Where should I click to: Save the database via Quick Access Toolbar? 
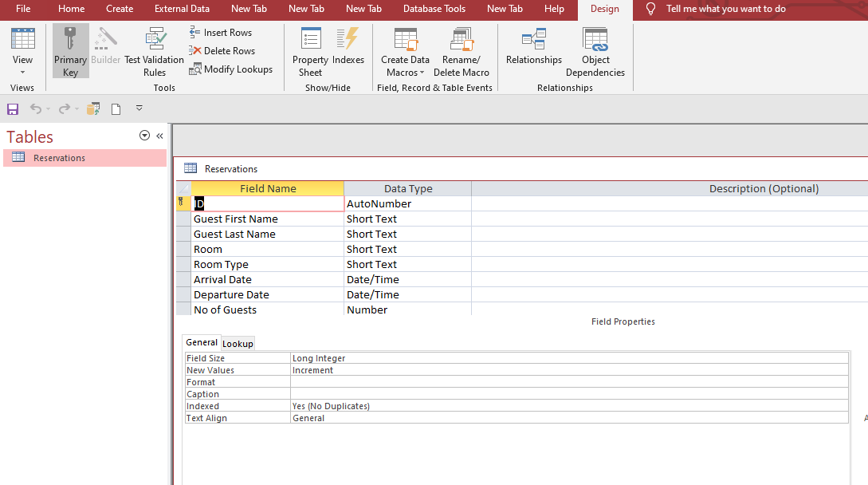coord(12,109)
